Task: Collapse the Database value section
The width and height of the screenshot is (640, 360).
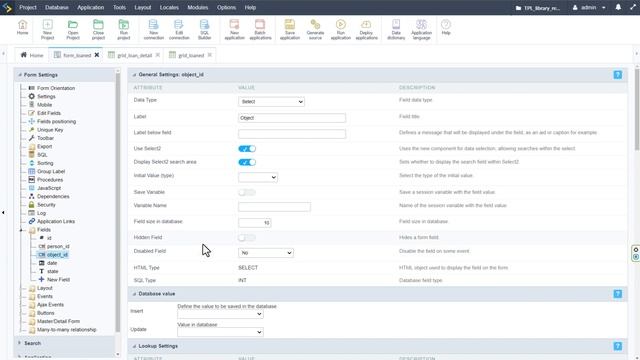Action: [x=134, y=294]
